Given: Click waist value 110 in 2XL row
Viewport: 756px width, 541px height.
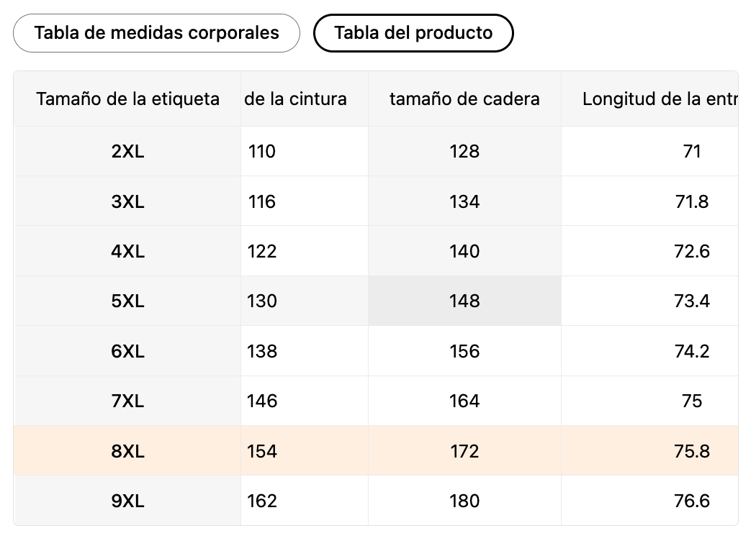Looking at the screenshot, I should tap(262, 152).
